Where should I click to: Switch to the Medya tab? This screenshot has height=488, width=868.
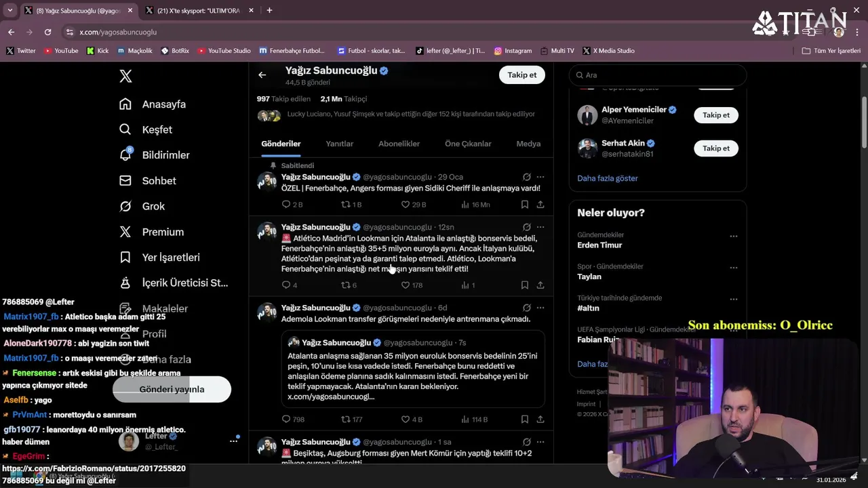tap(528, 144)
